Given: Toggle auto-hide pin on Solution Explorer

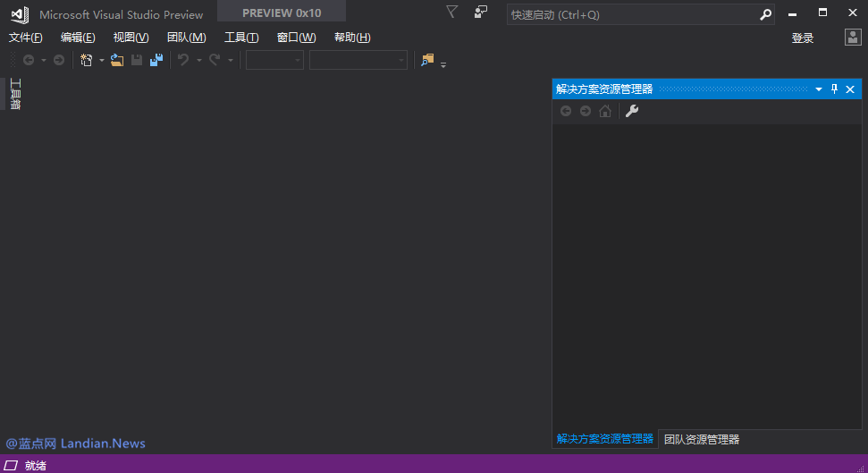Looking at the screenshot, I should tap(834, 89).
